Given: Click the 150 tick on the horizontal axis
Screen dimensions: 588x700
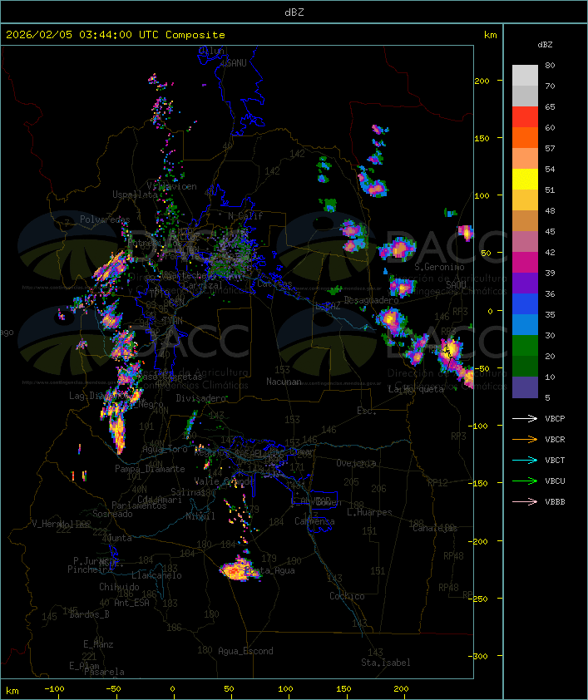Looking at the screenshot, I should [343, 689].
